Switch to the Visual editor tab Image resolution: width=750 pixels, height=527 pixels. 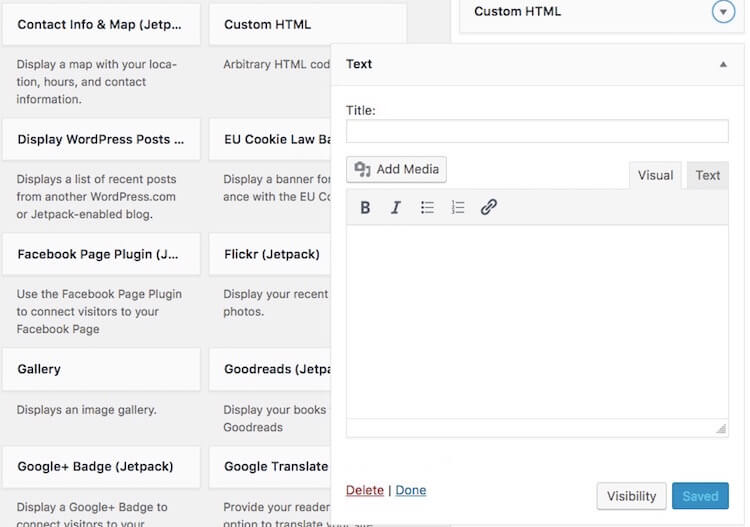coord(655,175)
